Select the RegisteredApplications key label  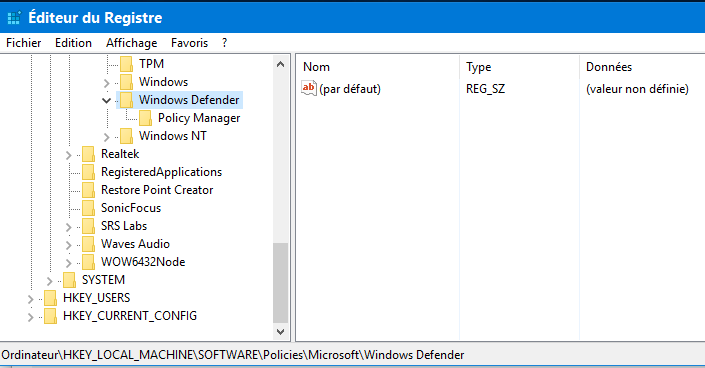pyautogui.click(x=161, y=172)
